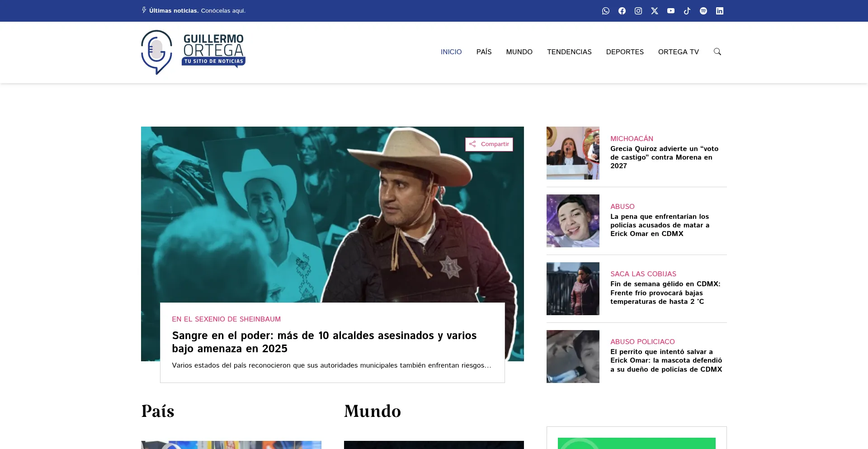Open ORTEGA TV from the menu
The height and width of the screenshot is (449, 868).
click(678, 52)
